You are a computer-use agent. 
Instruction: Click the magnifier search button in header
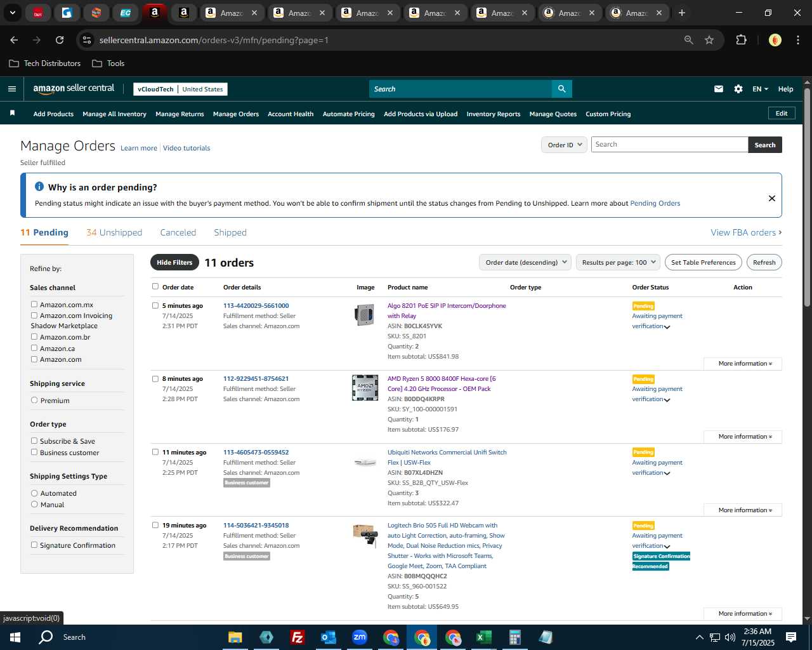[x=562, y=89]
